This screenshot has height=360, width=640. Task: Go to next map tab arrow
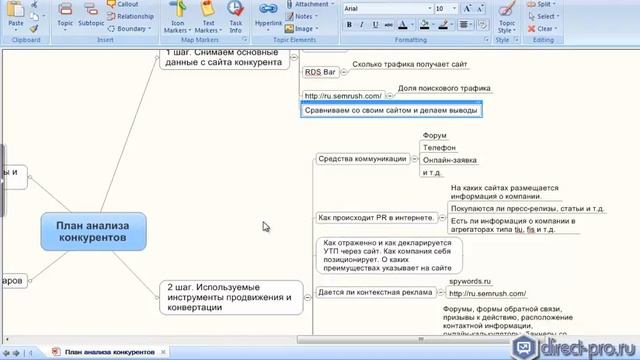point(16,353)
